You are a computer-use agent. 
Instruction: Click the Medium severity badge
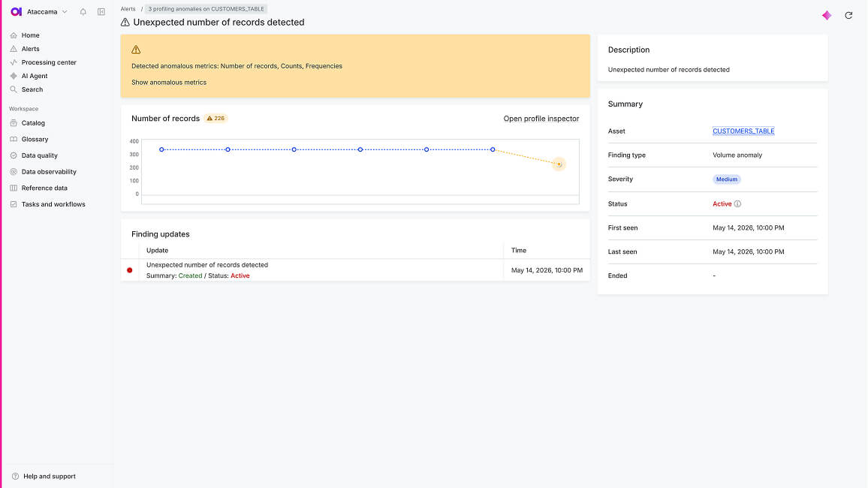[726, 179]
